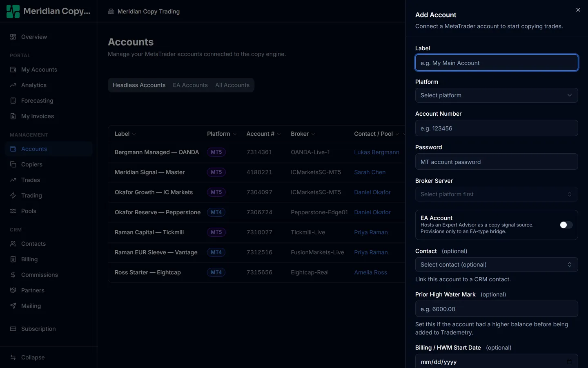Click the Accounts icon under Management
The image size is (588, 368).
pyautogui.click(x=13, y=149)
